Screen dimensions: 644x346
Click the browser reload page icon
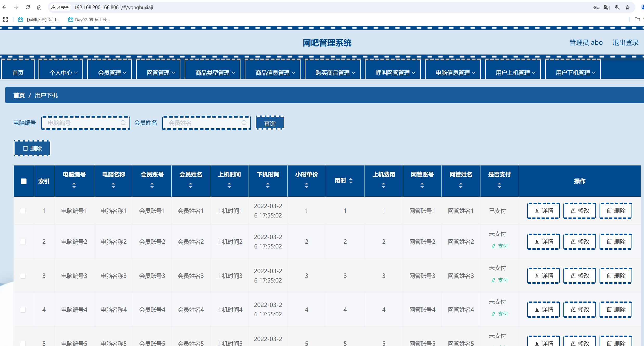tap(28, 7)
